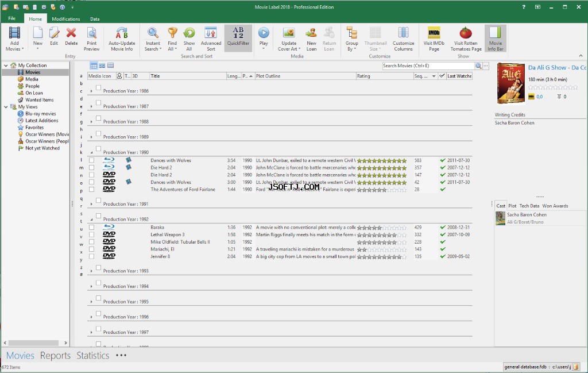Collapse the My Views tree node
The height and width of the screenshot is (373, 588).
click(x=6, y=107)
